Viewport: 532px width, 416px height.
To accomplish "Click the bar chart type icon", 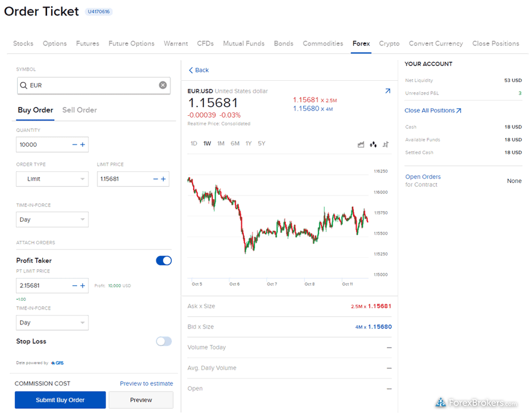I will [386, 144].
